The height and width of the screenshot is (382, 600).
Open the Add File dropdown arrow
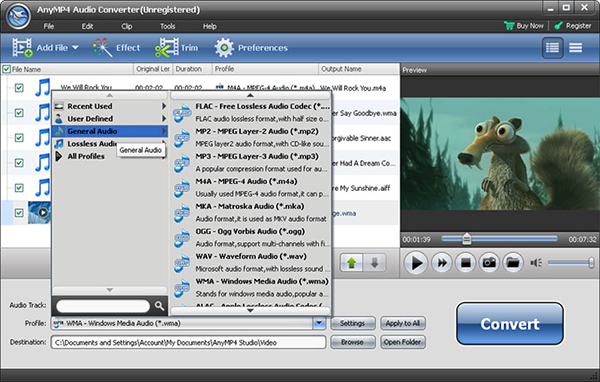pos(75,48)
